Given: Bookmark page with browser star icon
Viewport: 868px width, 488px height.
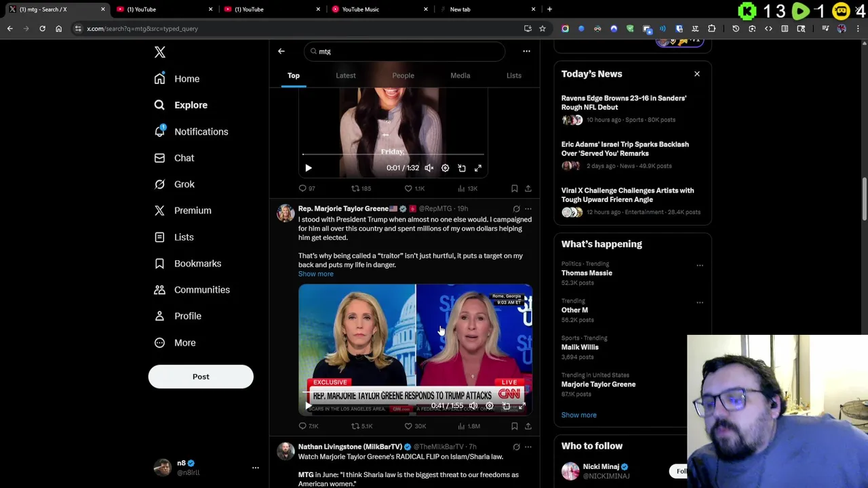Looking at the screenshot, I should 542,28.
